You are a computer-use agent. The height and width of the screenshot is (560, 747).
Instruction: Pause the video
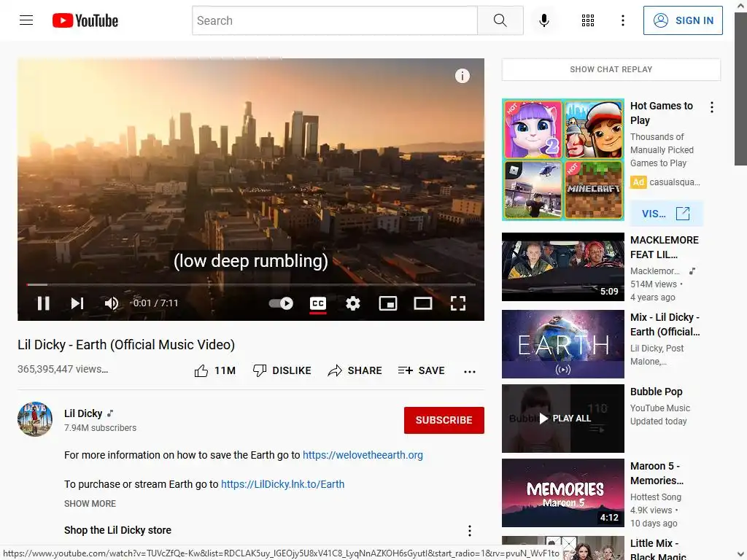click(x=43, y=303)
